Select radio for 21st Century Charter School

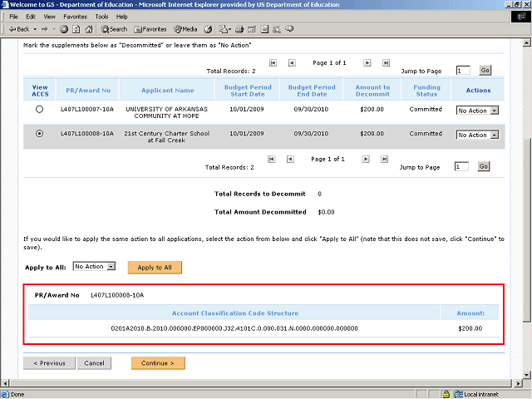(39, 134)
